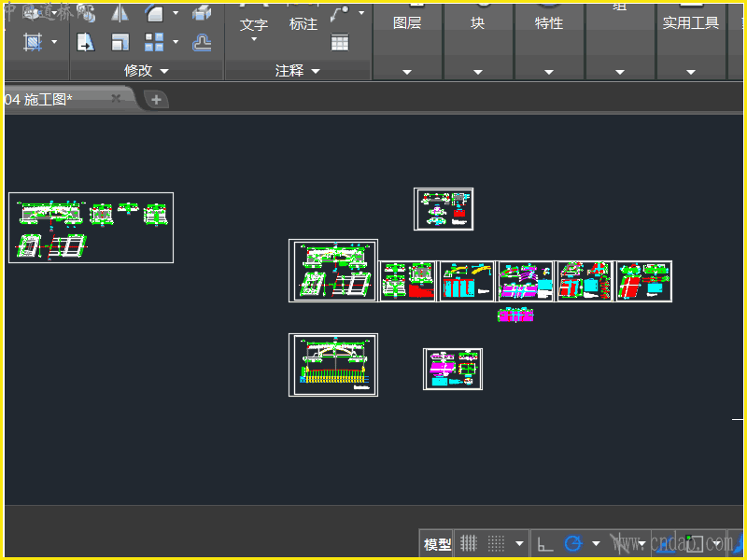Toggle snap mode dotted grid icon
This screenshot has height=560, width=747.
tap(497, 543)
